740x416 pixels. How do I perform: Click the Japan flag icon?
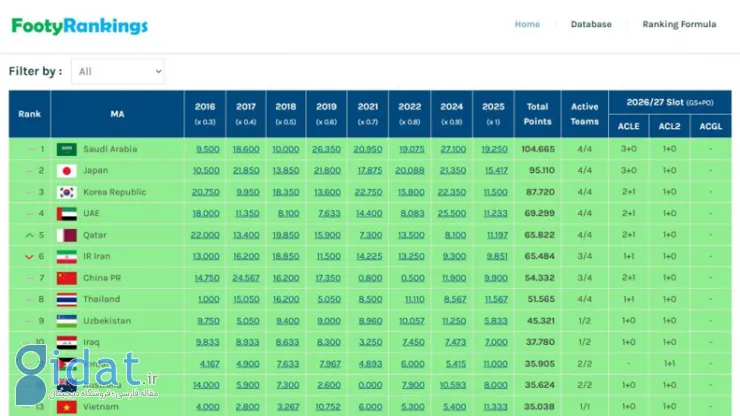click(x=67, y=170)
